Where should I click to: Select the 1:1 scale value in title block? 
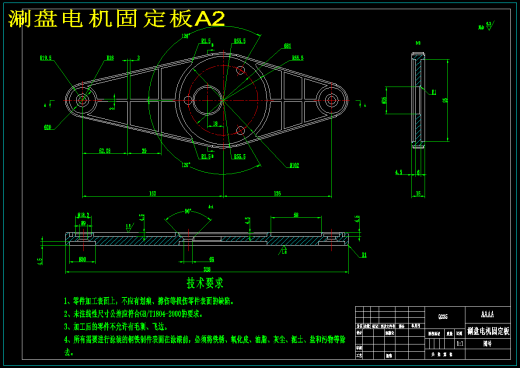pos(460,344)
